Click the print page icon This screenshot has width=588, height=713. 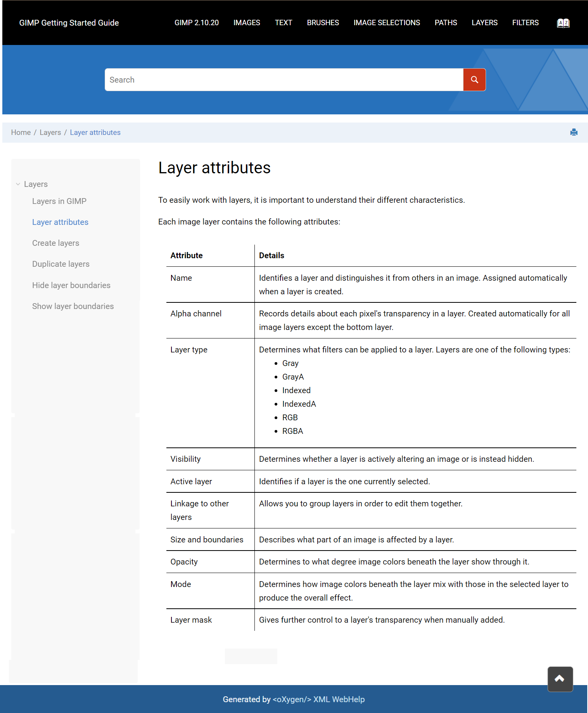pyautogui.click(x=574, y=132)
